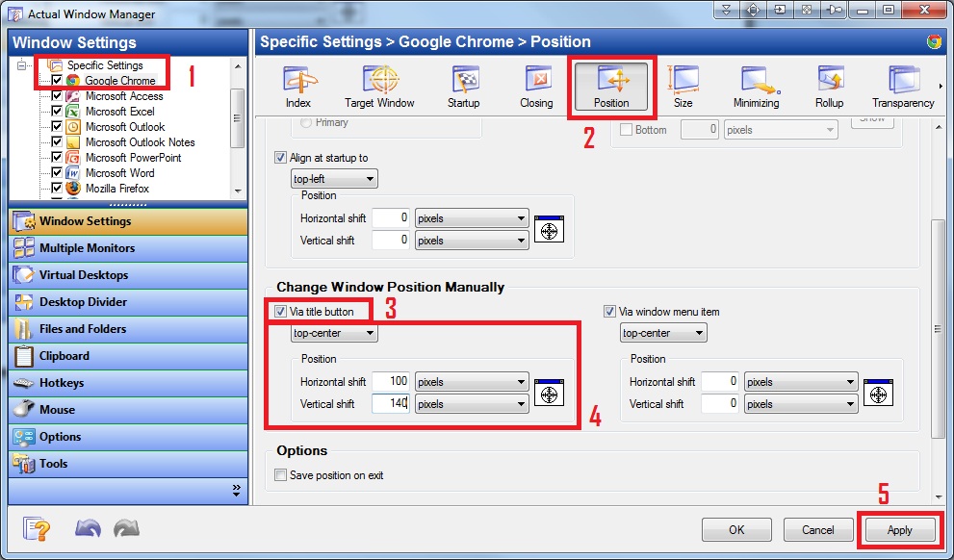Open the Target Window settings page
The image size is (954, 560).
tap(379, 87)
